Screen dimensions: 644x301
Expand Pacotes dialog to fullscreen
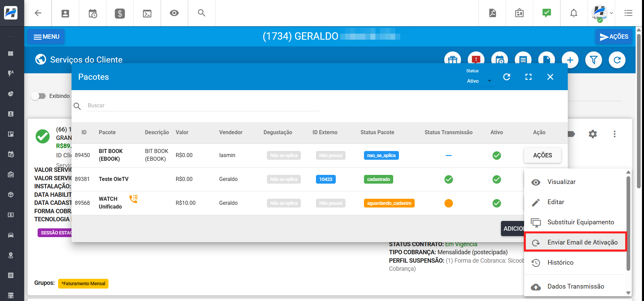click(x=528, y=77)
